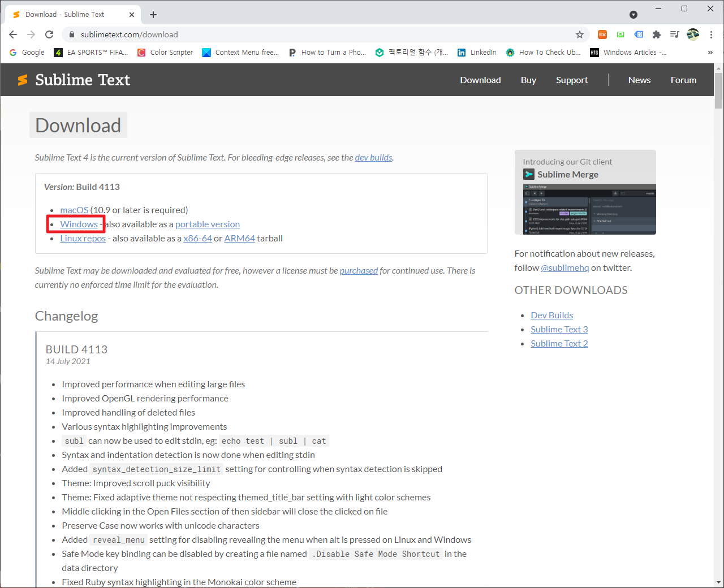Open Chrome's three-dot menu
The width and height of the screenshot is (724, 588).
point(711,34)
